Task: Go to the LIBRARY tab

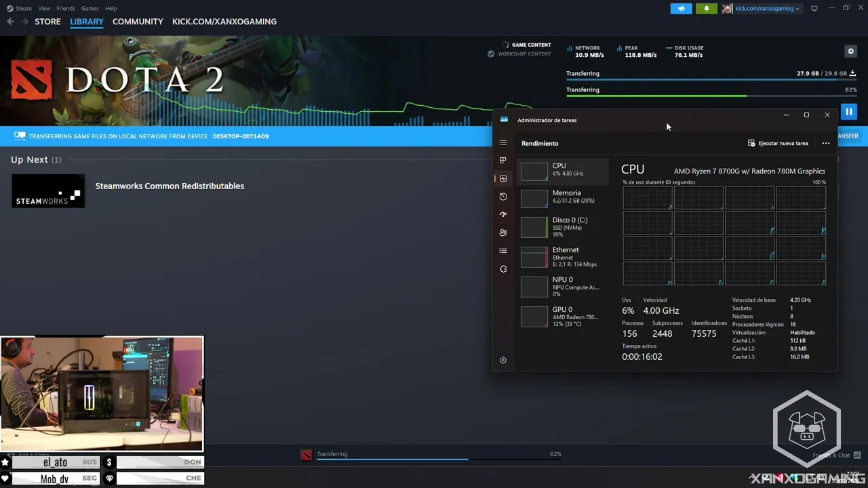Action: tap(87, 22)
